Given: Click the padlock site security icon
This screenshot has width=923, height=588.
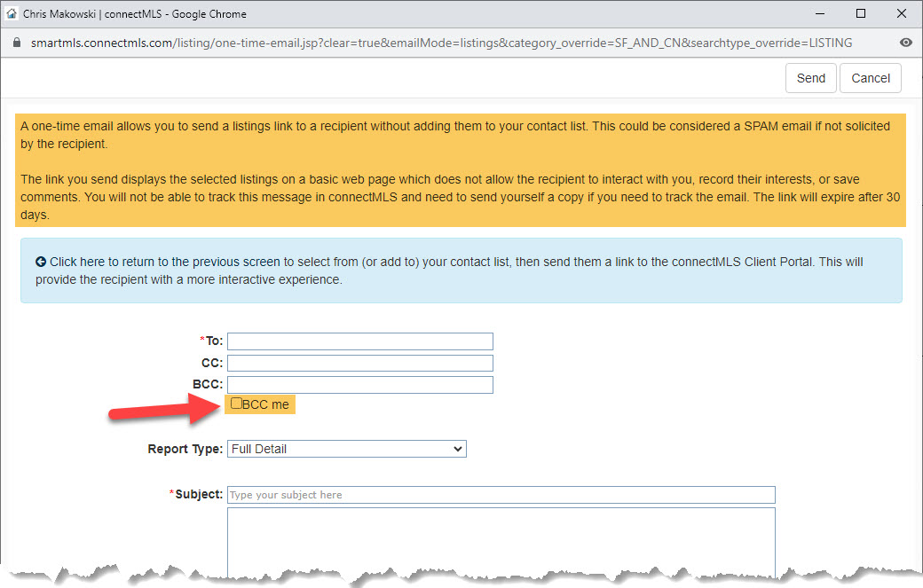Looking at the screenshot, I should [x=17, y=43].
